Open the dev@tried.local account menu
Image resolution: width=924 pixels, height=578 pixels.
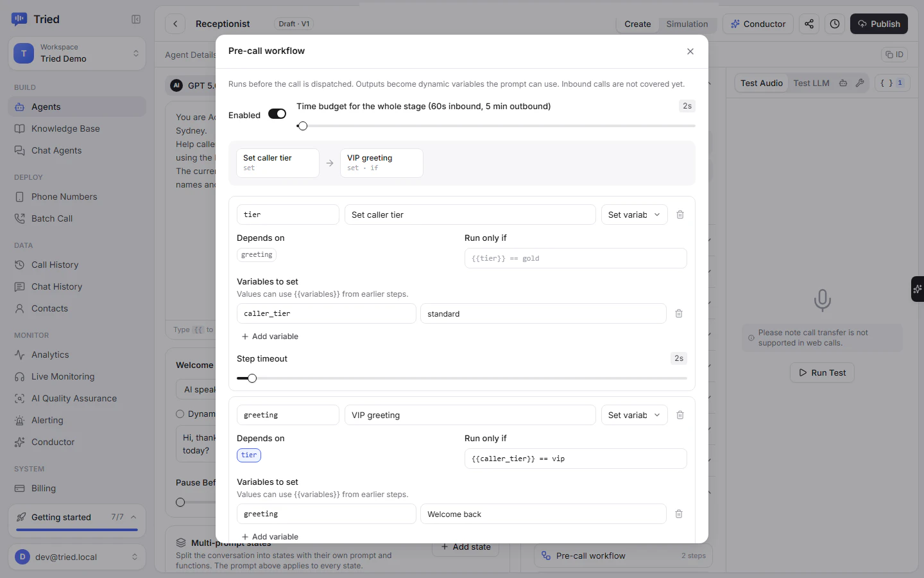click(x=77, y=557)
